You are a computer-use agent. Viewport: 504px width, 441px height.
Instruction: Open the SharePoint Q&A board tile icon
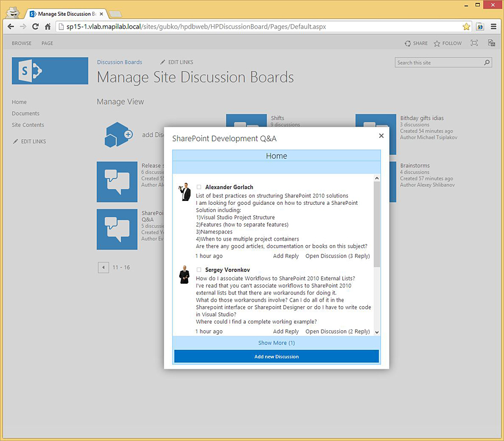(x=117, y=229)
